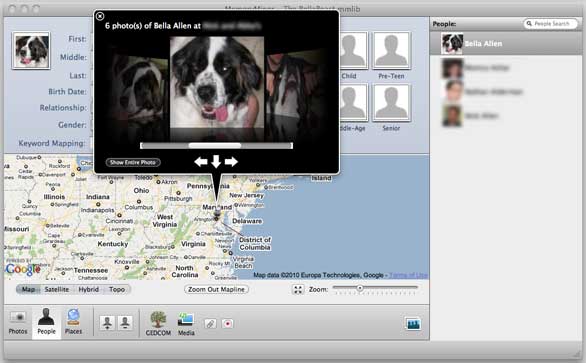Click the add person icon
Screen dimensions: 586x363
[x=107, y=323]
